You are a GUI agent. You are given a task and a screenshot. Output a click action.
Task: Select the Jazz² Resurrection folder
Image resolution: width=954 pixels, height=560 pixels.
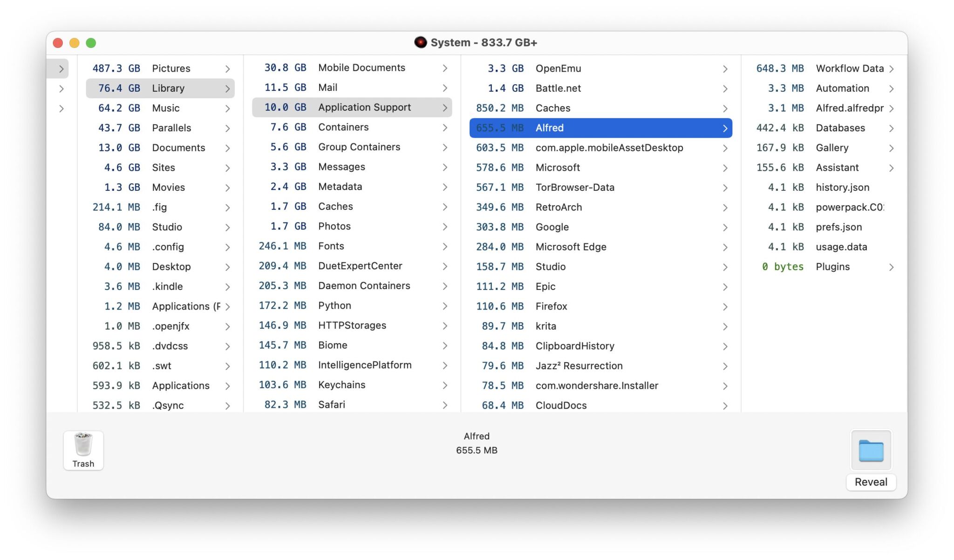[600, 366]
